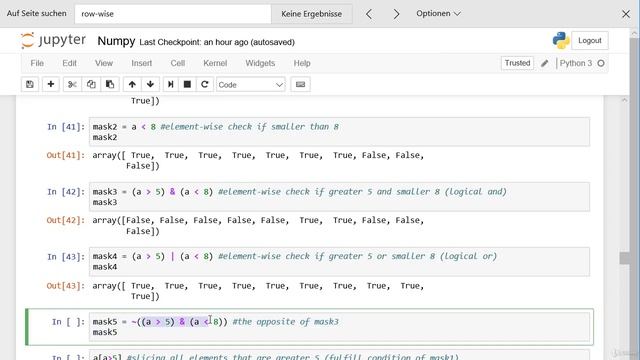Move selected cell up arrow
Viewport: 640px width, 360px height.
click(132, 84)
